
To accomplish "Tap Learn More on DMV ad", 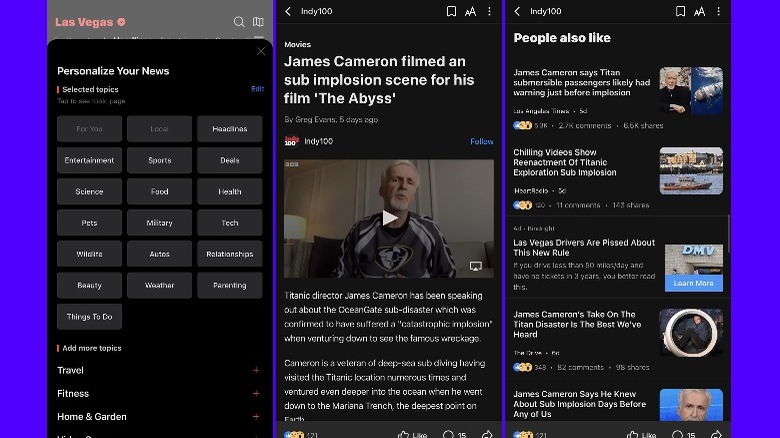I will point(693,283).
